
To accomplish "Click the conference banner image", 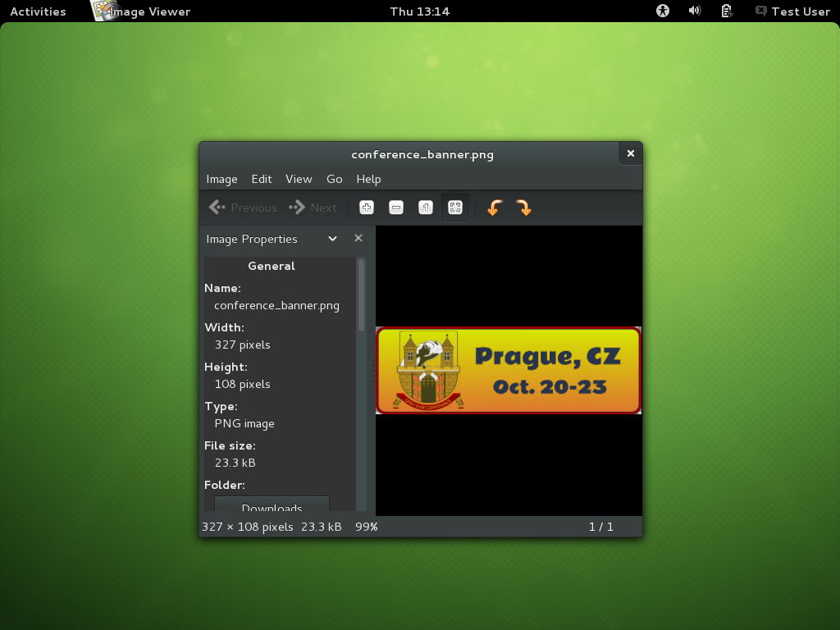I will coord(509,370).
